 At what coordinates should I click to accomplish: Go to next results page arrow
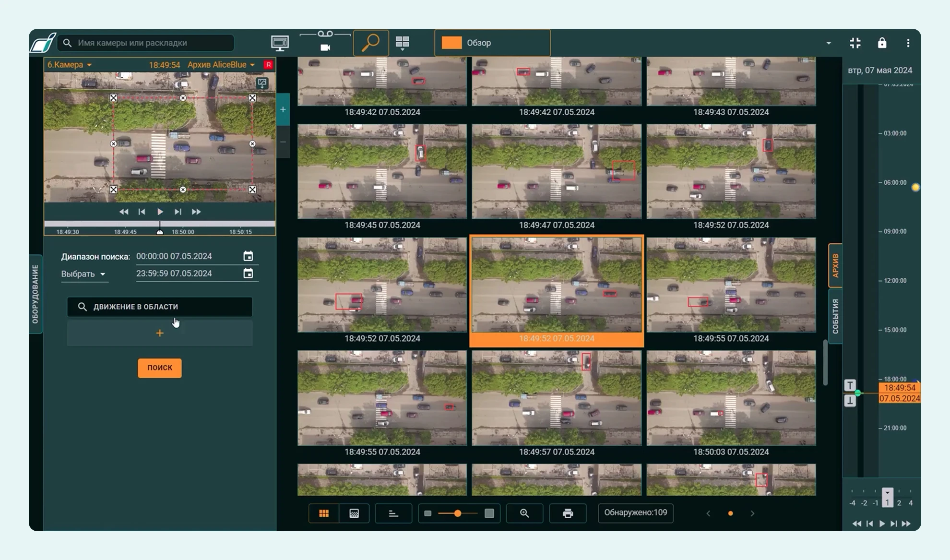coord(752,513)
